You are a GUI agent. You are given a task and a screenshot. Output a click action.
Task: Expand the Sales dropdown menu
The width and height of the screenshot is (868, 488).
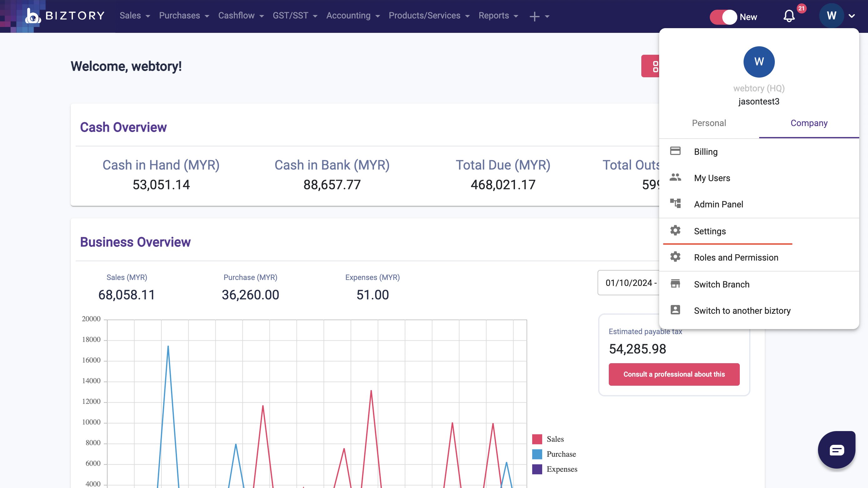click(134, 16)
